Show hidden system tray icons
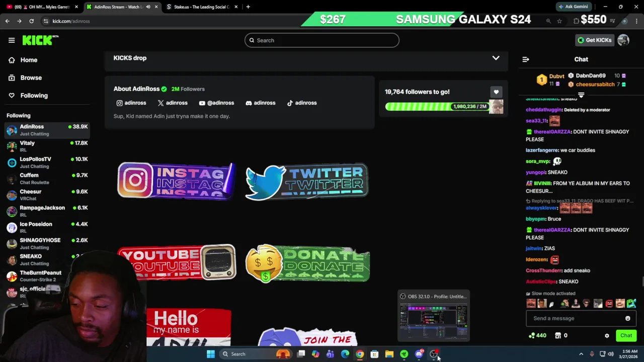Image resolution: width=644 pixels, height=362 pixels. (x=581, y=354)
